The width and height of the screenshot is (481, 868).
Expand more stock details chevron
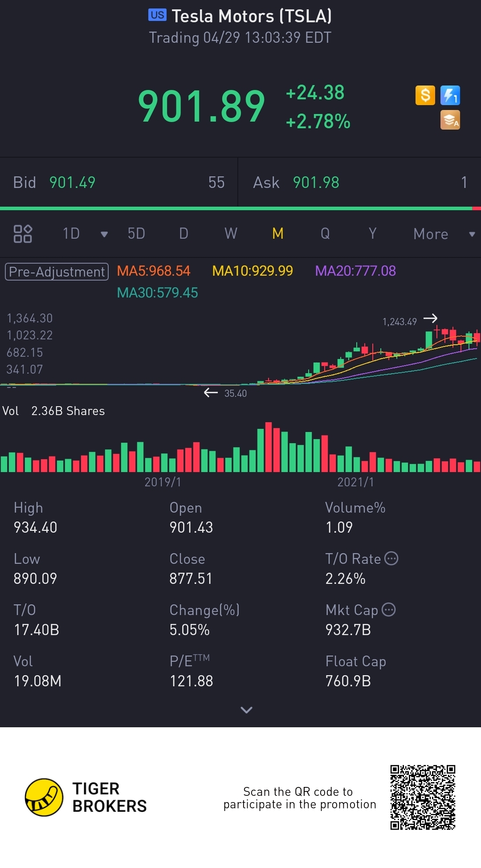click(246, 710)
